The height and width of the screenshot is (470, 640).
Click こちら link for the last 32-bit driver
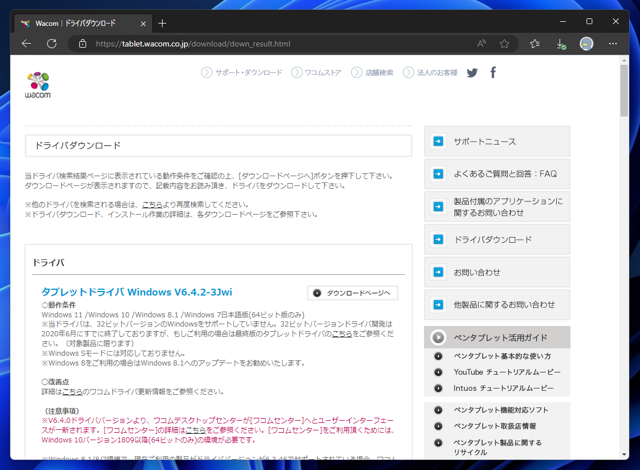tap(342, 334)
